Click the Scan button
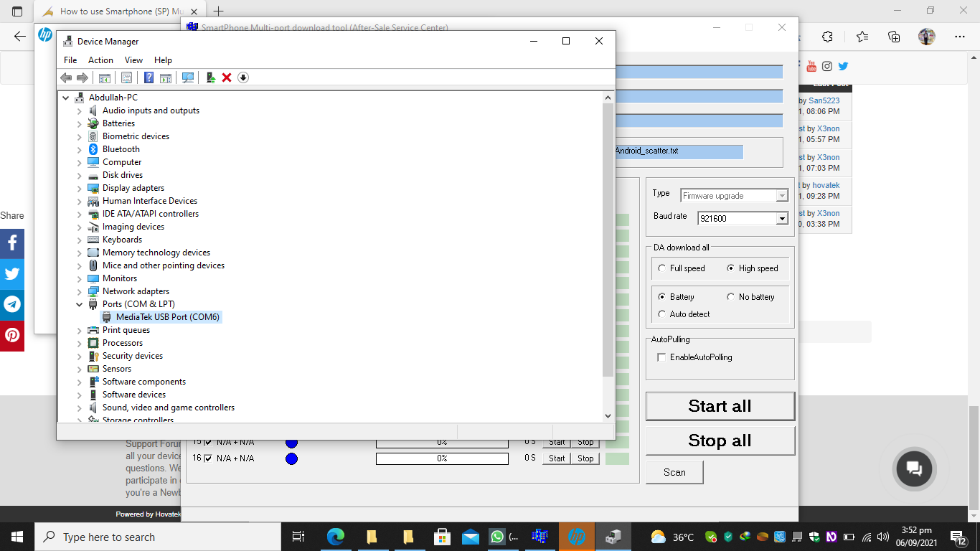Image resolution: width=980 pixels, height=551 pixels. 674,472
